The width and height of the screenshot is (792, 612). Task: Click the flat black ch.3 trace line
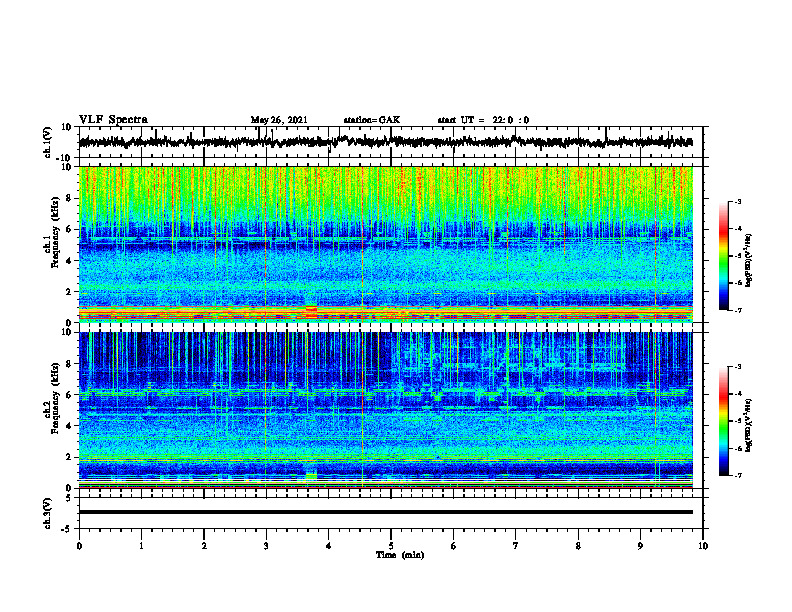coord(386,512)
